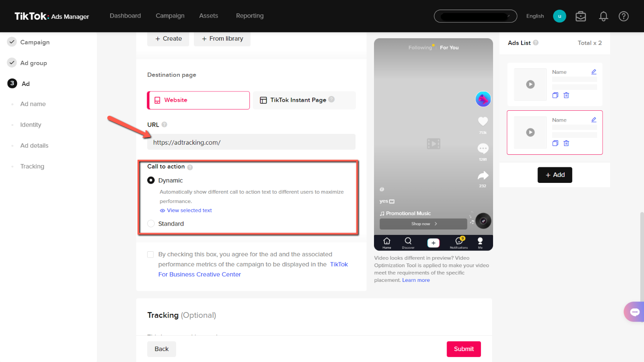
Task: Click the user avatar icon
Action: coord(559,16)
